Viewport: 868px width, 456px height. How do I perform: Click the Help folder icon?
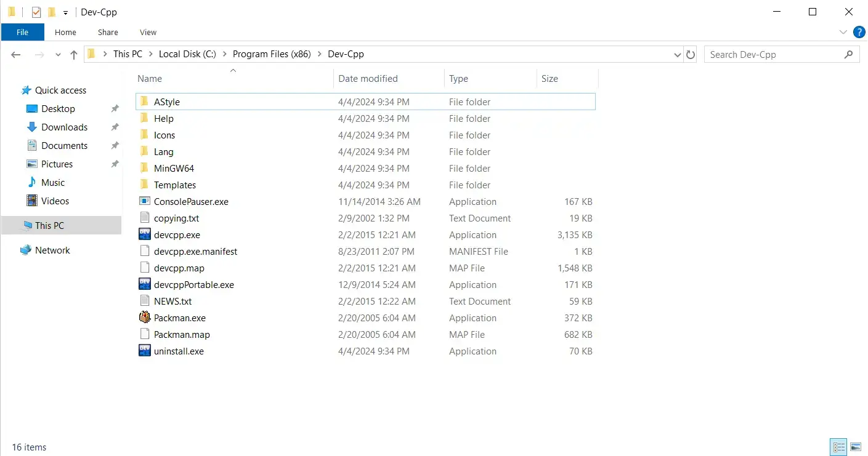145,118
